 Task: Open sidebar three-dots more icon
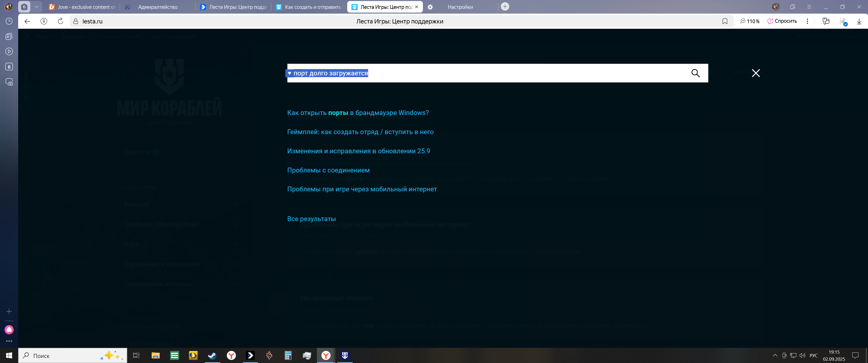coord(9,341)
